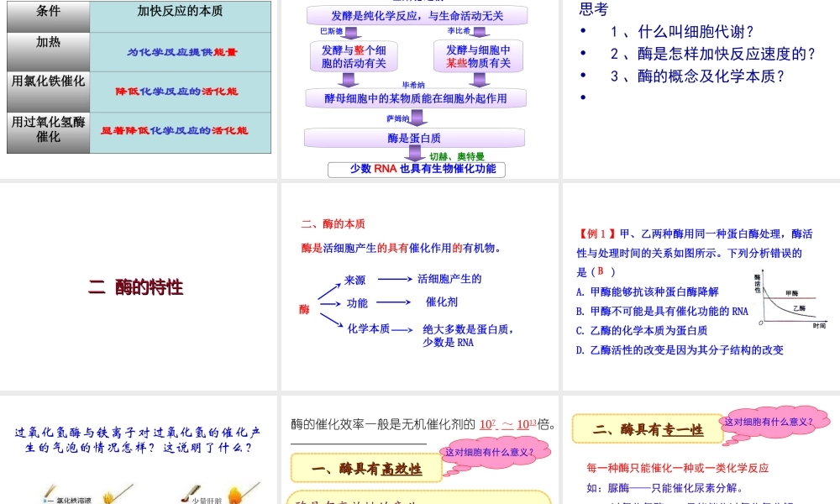Click the box 发酵与整个细胞的活动有关
Screen dimensions: 840x504
pos(354,56)
